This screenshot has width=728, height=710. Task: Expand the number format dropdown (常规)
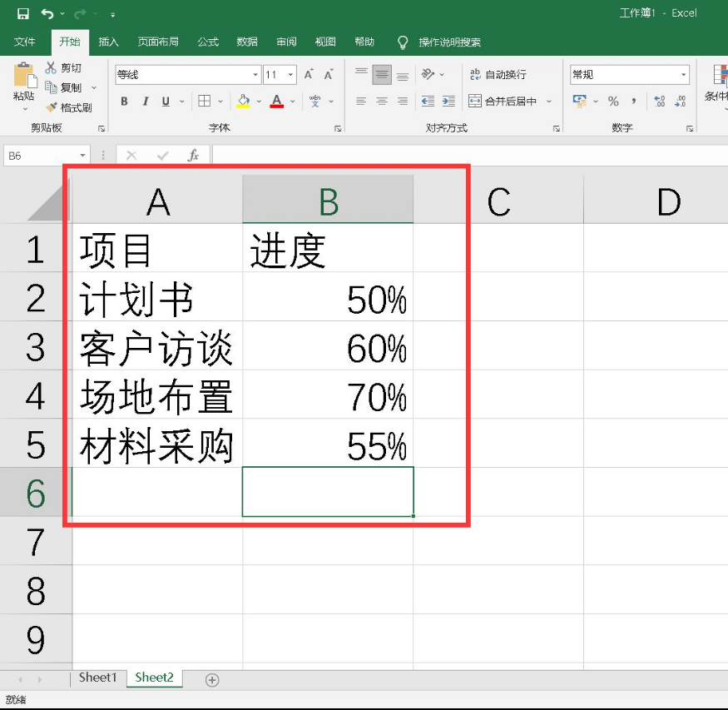pyautogui.click(x=683, y=75)
